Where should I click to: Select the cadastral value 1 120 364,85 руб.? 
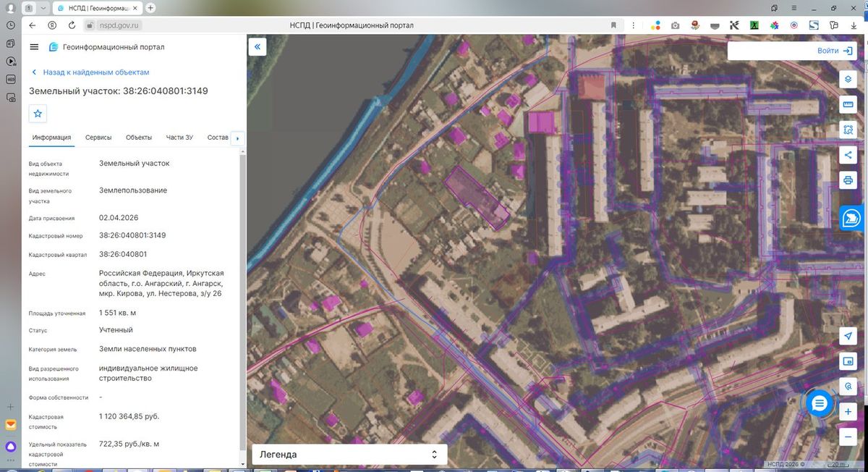[x=129, y=416]
